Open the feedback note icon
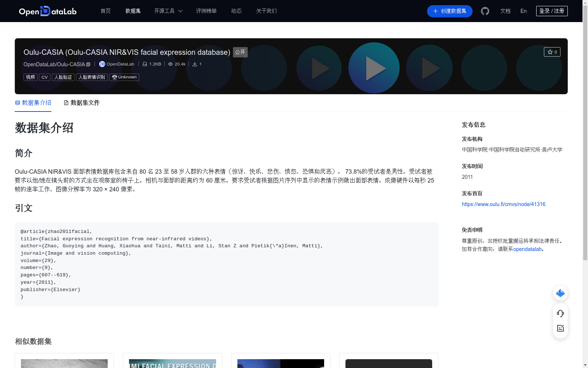The image size is (588, 368). point(560,328)
